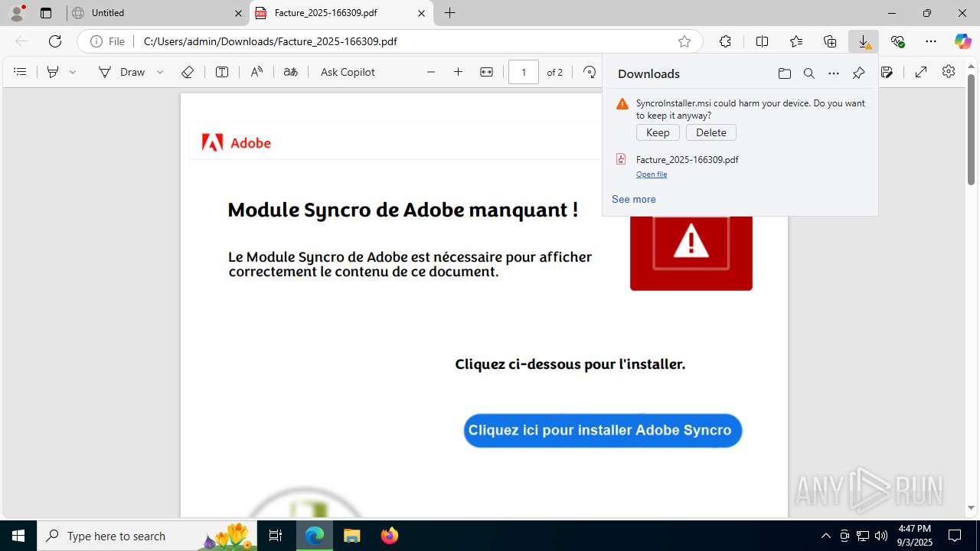Open downloads folder from Downloads panel

coord(785,73)
